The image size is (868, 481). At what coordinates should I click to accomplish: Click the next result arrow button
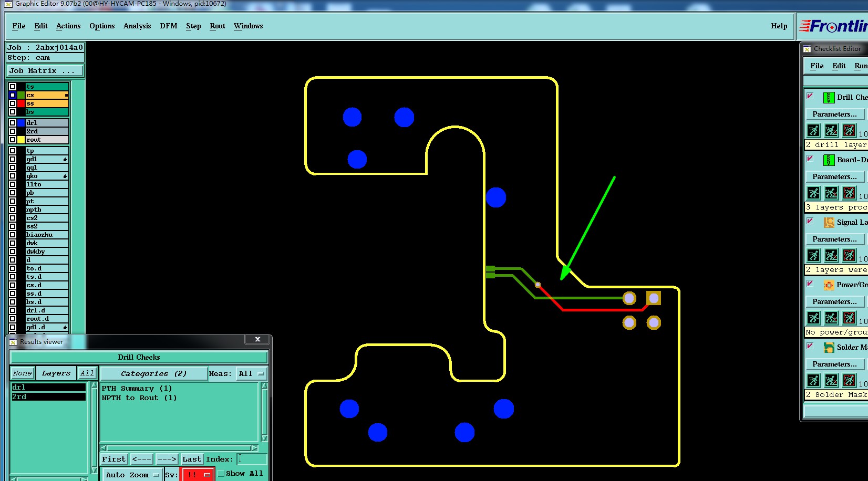[x=167, y=459]
